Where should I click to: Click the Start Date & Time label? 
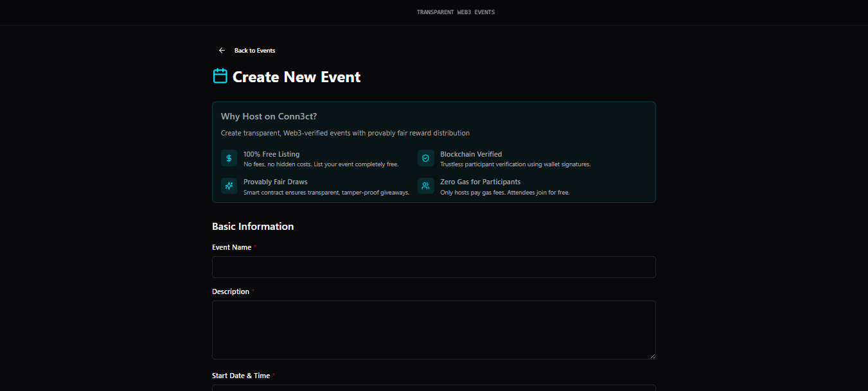click(241, 376)
